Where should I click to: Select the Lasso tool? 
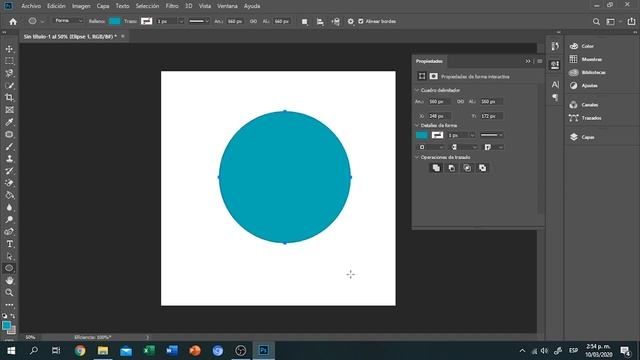(x=9, y=73)
